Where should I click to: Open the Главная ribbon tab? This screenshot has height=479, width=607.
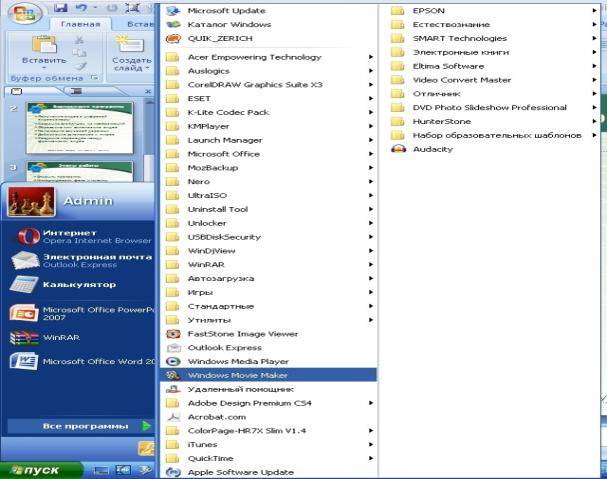81,24
